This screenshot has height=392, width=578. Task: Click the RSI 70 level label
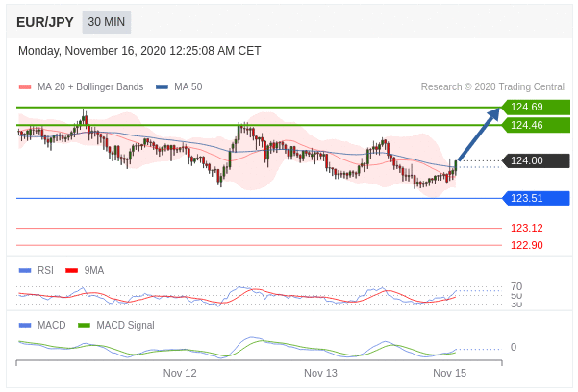click(x=516, y=286)
